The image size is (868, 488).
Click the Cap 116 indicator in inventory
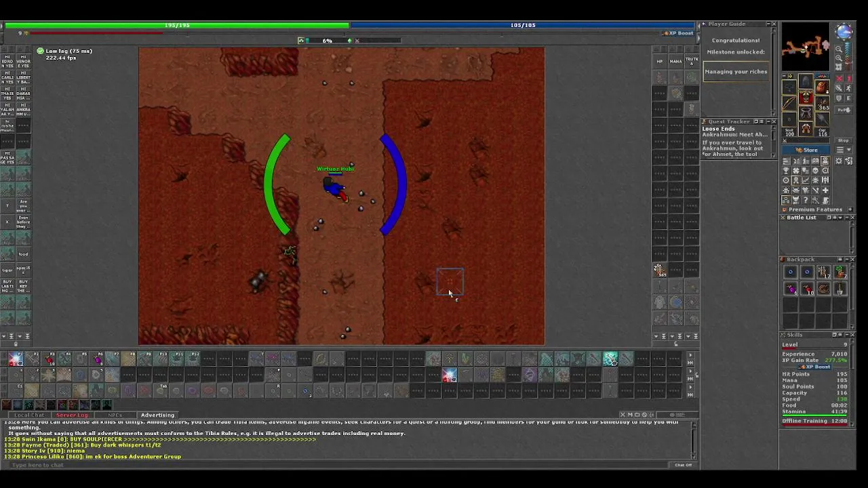(x=822, y=132)
